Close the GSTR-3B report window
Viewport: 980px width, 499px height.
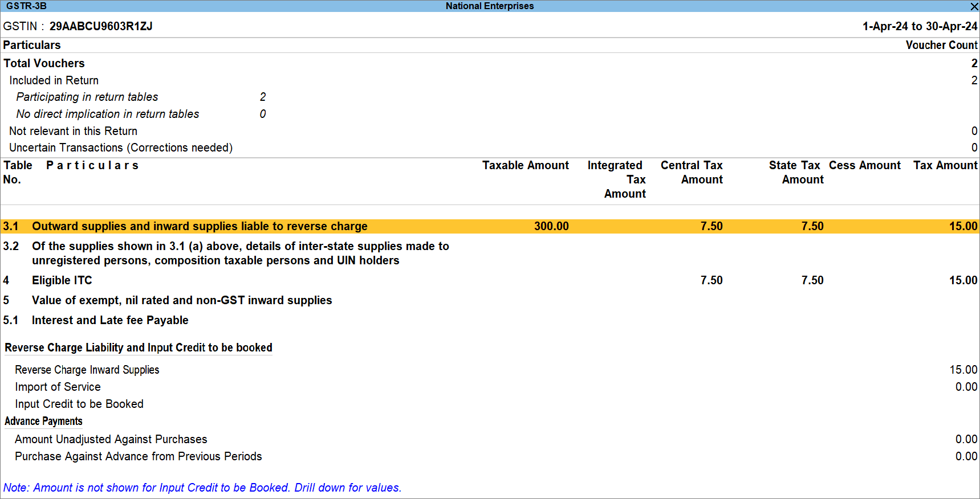974,6
